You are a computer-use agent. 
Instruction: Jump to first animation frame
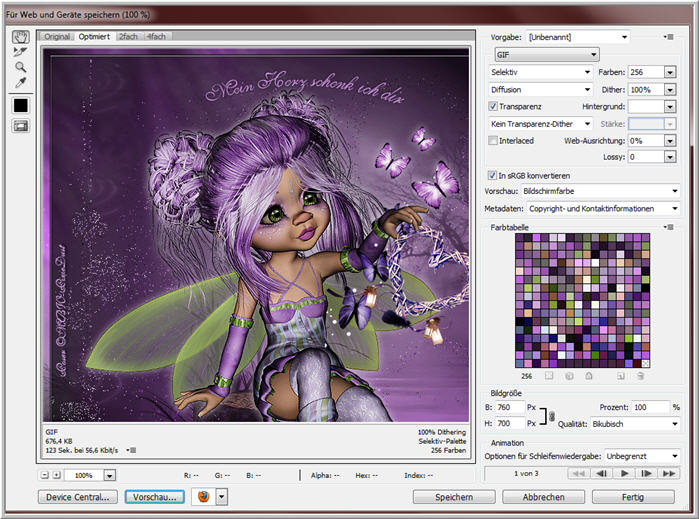(x=579, y=473)
